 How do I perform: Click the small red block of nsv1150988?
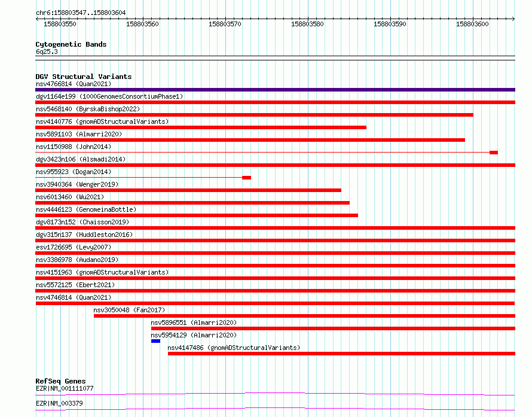click(494, 153)
